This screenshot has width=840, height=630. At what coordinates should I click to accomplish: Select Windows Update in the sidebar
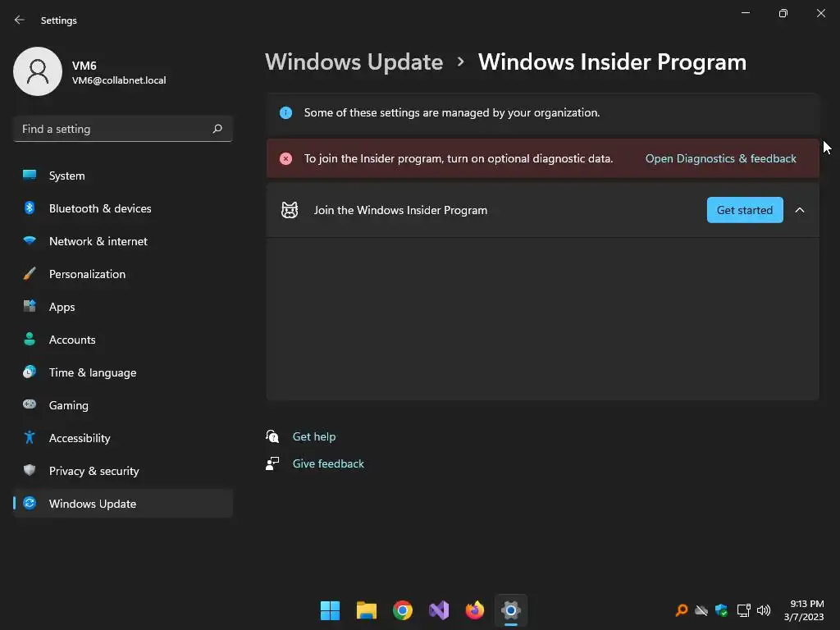coord(123,504)
